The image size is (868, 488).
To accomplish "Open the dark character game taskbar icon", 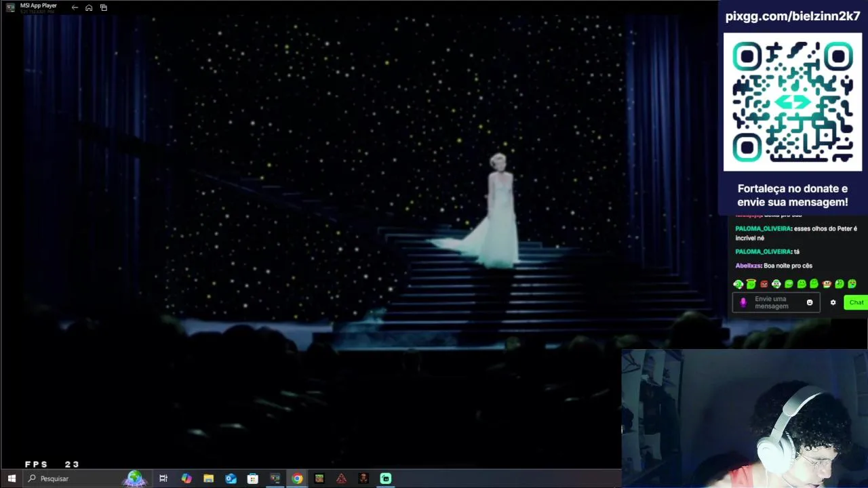I will coord(363,479).
